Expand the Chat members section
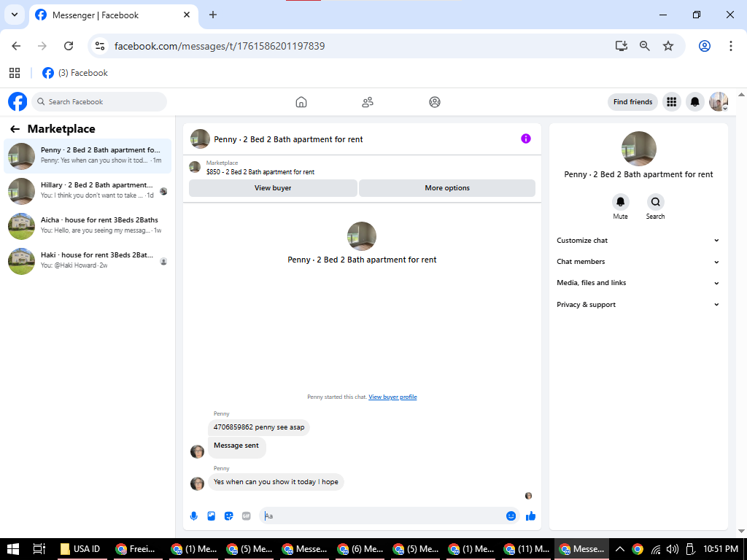 pyautogui.click(x=638, y=262)
